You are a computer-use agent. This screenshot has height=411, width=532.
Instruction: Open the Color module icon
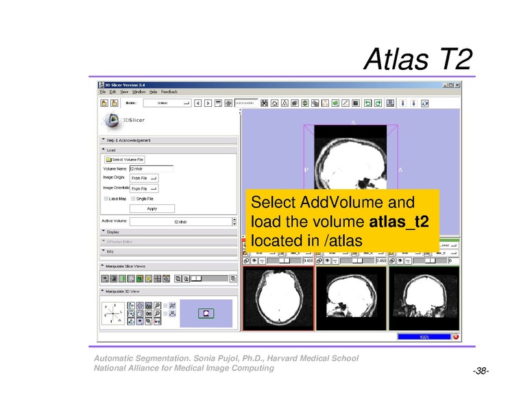[356, 103]
